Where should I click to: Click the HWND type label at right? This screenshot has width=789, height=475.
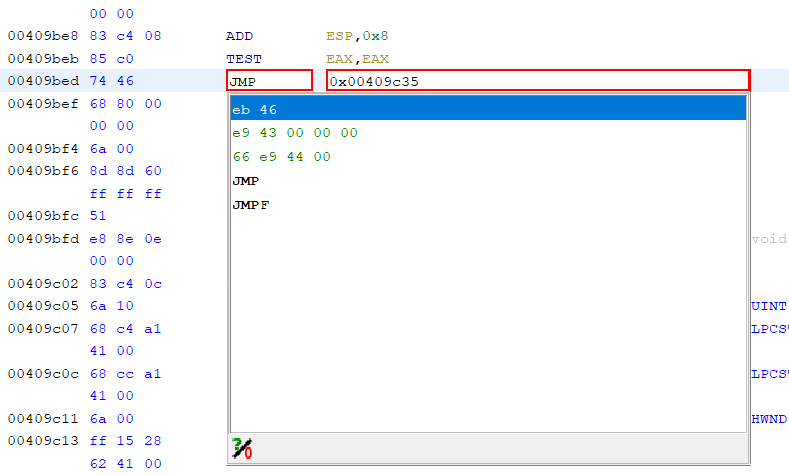coord(769,419)
